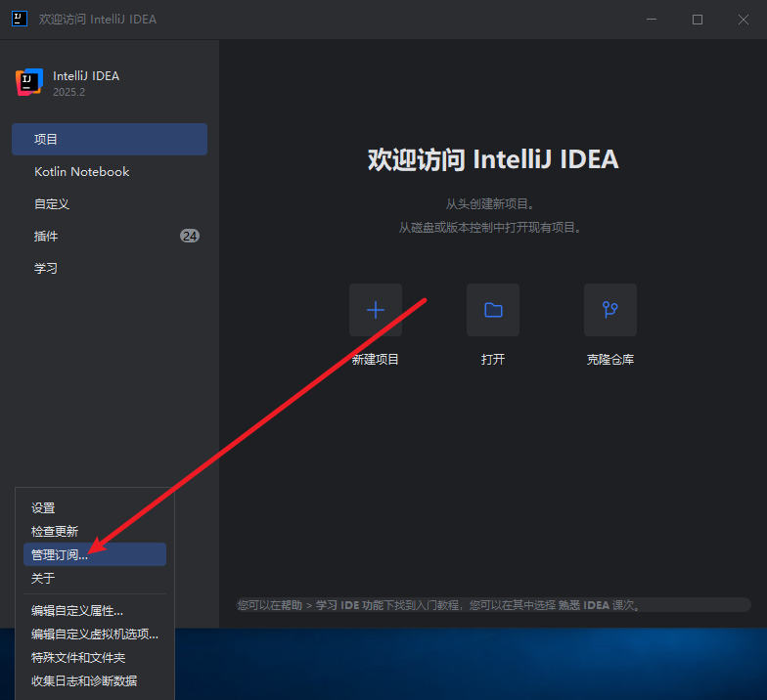
Task: Choose 设置 from the popup menu
Action: click(x=95, y=508)
